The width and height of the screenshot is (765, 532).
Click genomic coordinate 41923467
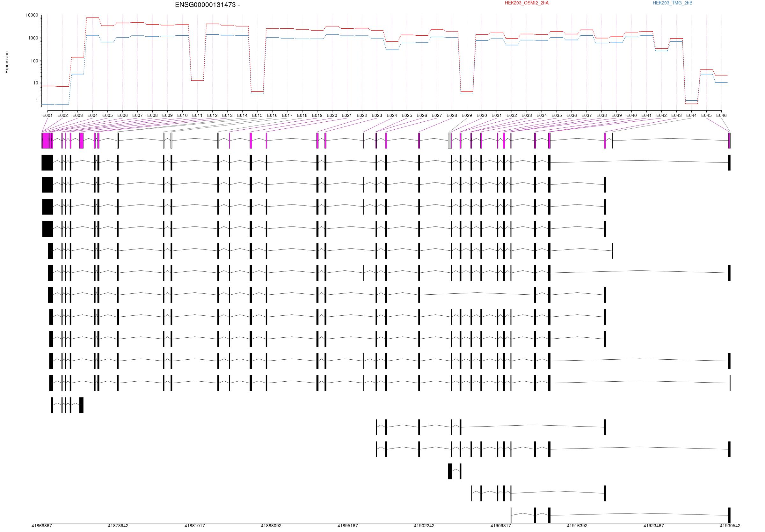coord(654,526)
